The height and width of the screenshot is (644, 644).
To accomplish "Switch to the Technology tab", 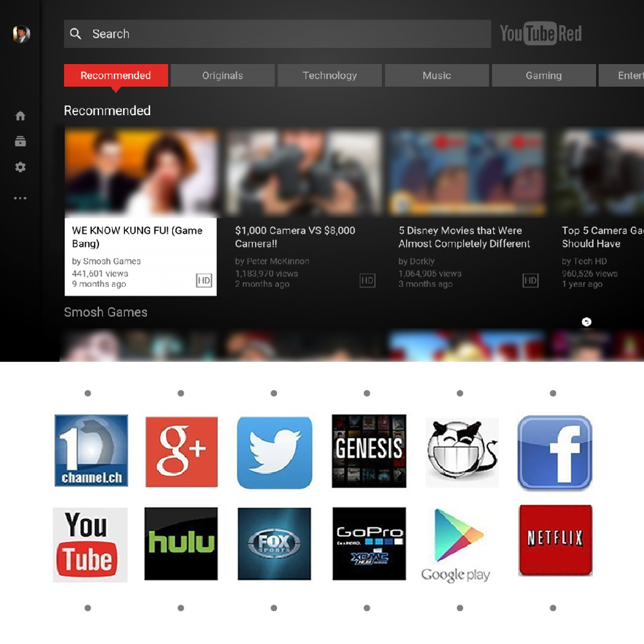I will coord(330,75).
